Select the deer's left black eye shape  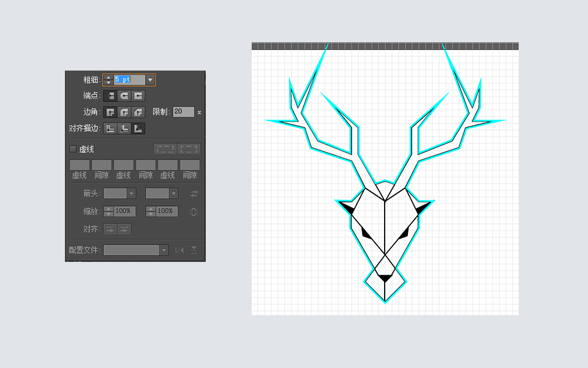[x=366, y=234]
